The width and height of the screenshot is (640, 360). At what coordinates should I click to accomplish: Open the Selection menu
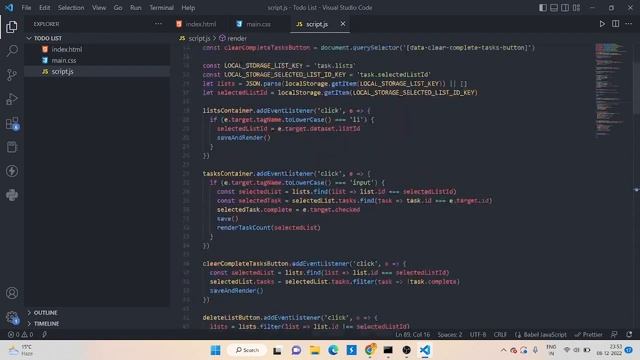coord(71,7)
